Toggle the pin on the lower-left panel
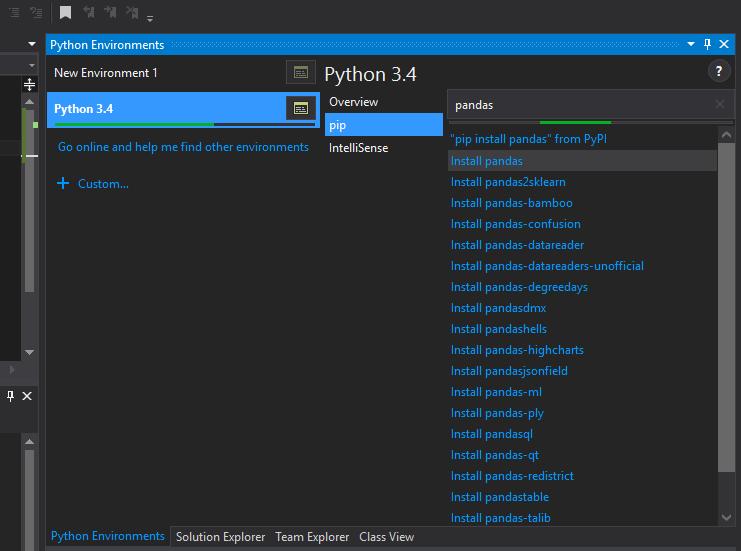 [x=11, y=396]
